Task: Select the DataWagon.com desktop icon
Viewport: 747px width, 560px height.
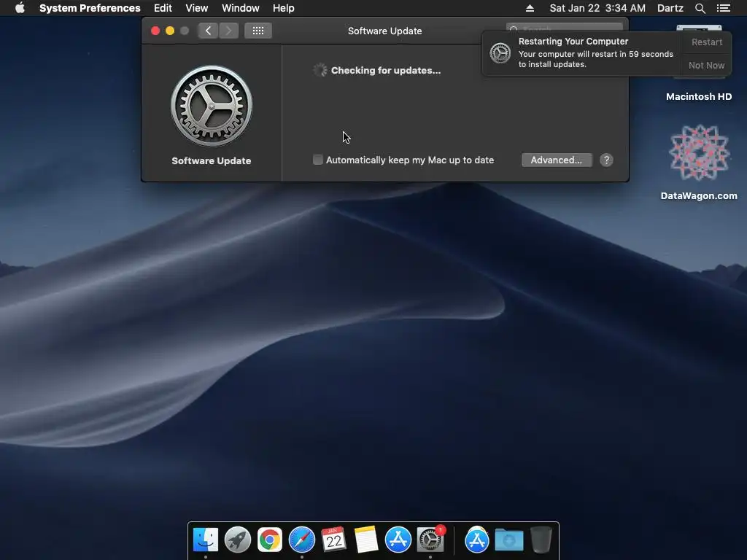Action: point(699,152)
